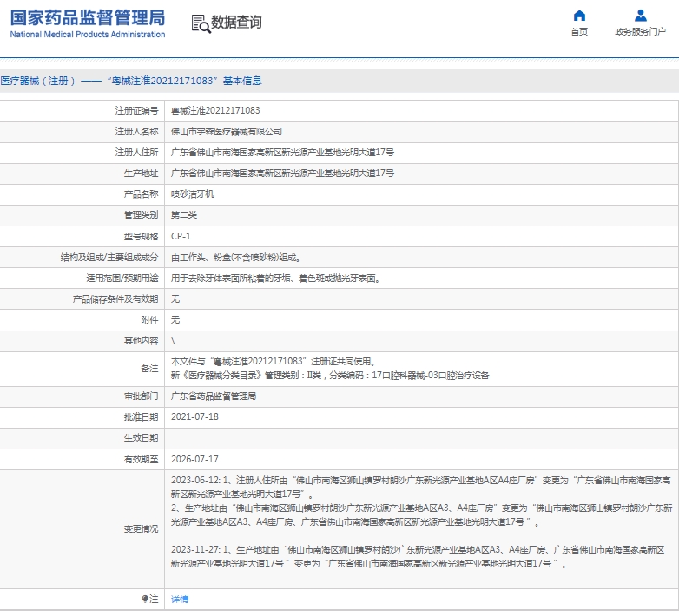Go to 首页 home link
The height and width of the screenshot is (616, 679).
[x=579, y=31]
